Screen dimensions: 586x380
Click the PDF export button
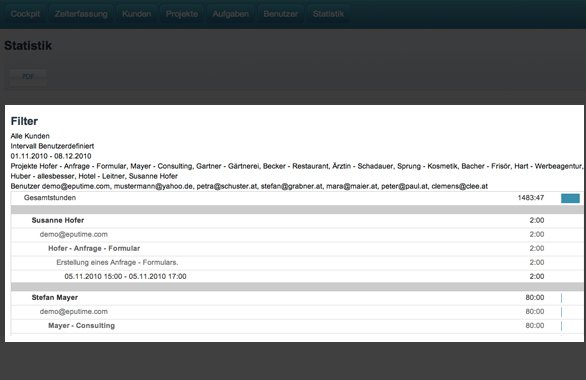coord(28,77)
